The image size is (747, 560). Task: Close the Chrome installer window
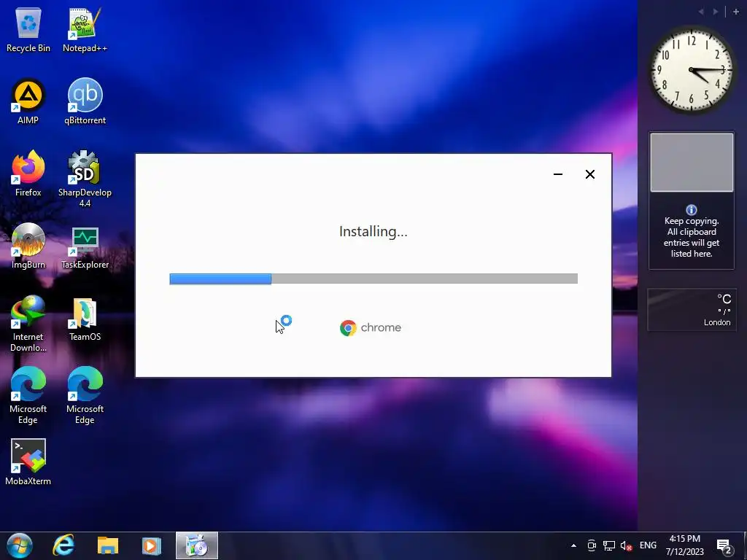pyautogui.click(x=589, y=174)
